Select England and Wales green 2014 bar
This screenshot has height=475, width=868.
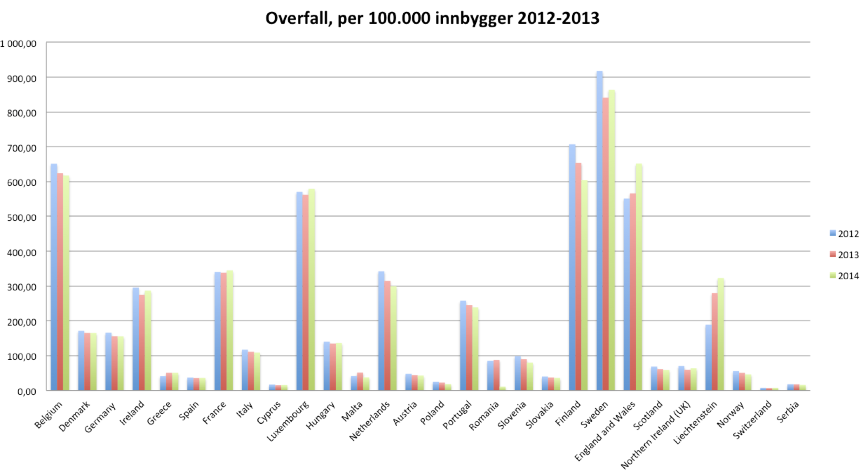639,277
